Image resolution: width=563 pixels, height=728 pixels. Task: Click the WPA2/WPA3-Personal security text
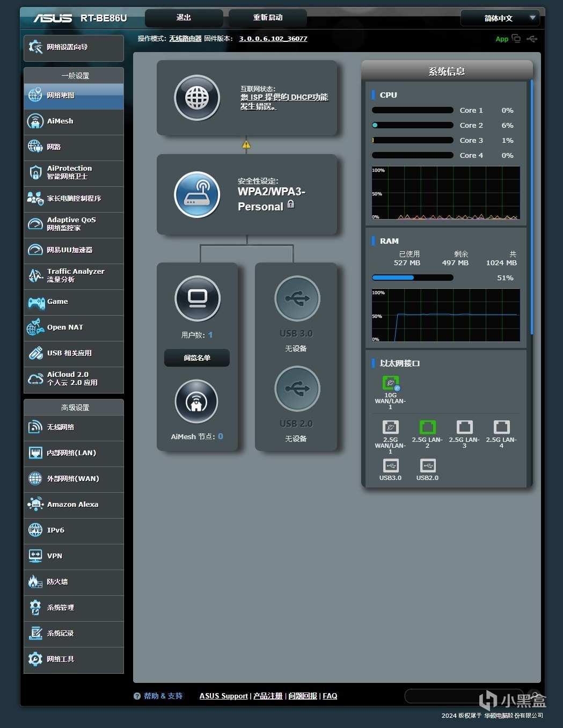[272, 199]
